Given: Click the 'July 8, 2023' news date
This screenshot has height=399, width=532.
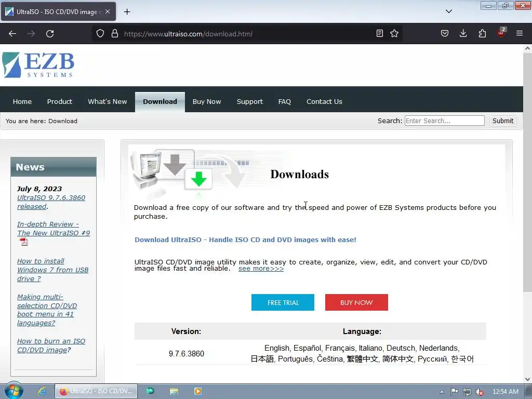Looking at the screenshot, I should pyautogui.click(x=39, y=189).
